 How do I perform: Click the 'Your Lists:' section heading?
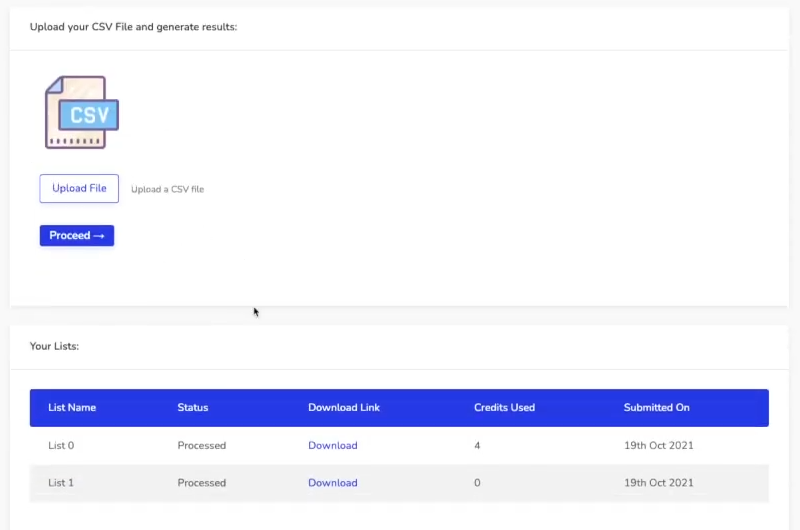coord(54,346)
